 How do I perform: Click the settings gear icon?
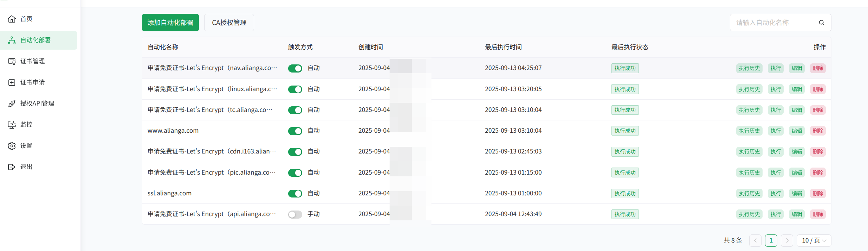tap(12, 146)
